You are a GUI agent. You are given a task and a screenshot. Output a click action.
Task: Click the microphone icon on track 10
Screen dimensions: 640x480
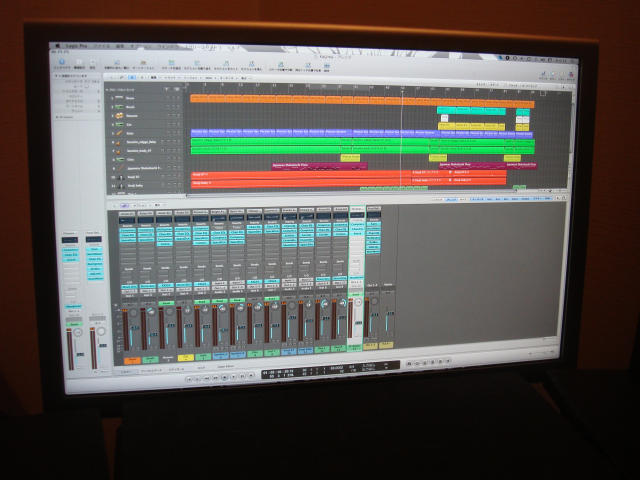121,177
